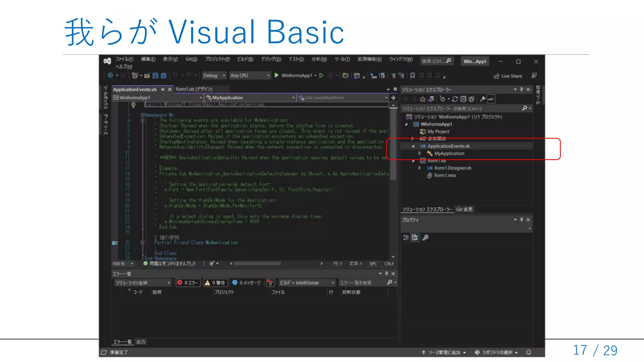Image resolution: width=644 pixels, height=362 pixels.
Task: Toggle Preview Selected Items icon in Solution Explorer
Action: (491, 99)
